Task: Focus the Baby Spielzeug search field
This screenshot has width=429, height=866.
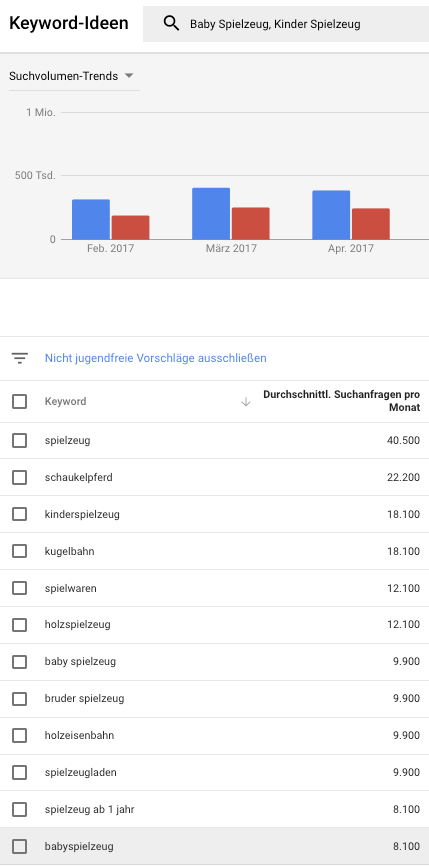Action: tap(285, 24)
